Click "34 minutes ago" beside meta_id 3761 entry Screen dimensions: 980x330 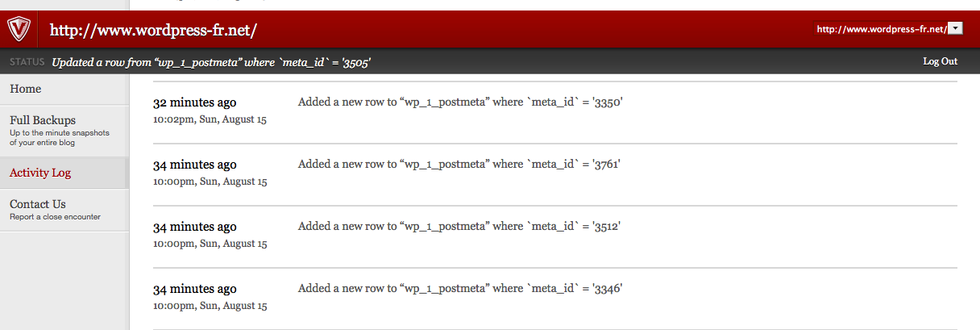(x=195, y=165)
